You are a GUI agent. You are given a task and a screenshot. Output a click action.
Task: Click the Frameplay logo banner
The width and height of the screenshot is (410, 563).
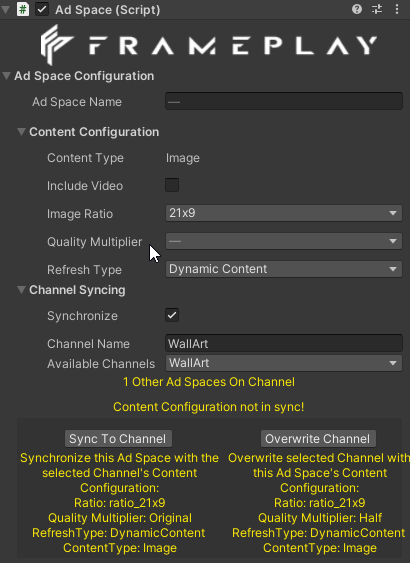pos(209,45)
